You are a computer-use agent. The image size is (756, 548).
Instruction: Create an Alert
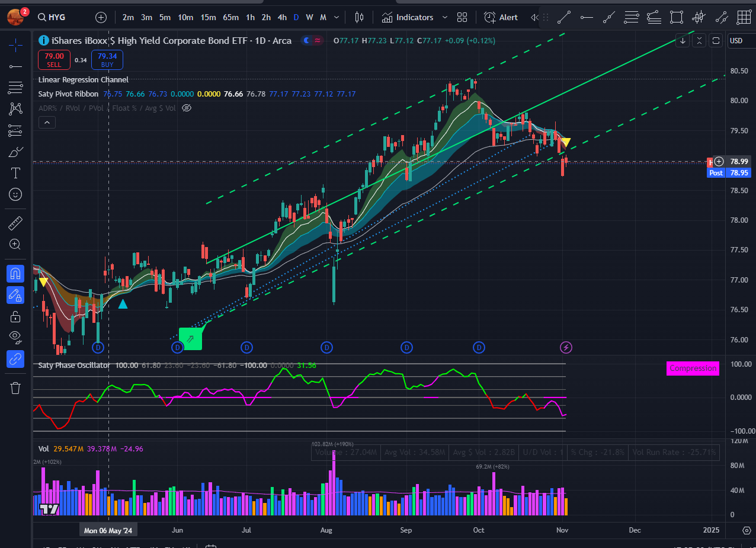pos(501,17)
